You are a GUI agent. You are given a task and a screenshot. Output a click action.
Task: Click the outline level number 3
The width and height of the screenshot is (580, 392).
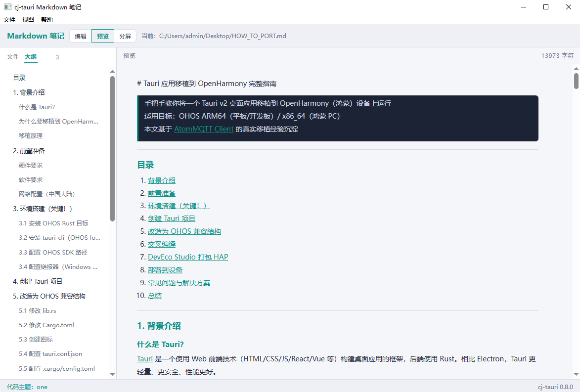click(x=57, y=57)
